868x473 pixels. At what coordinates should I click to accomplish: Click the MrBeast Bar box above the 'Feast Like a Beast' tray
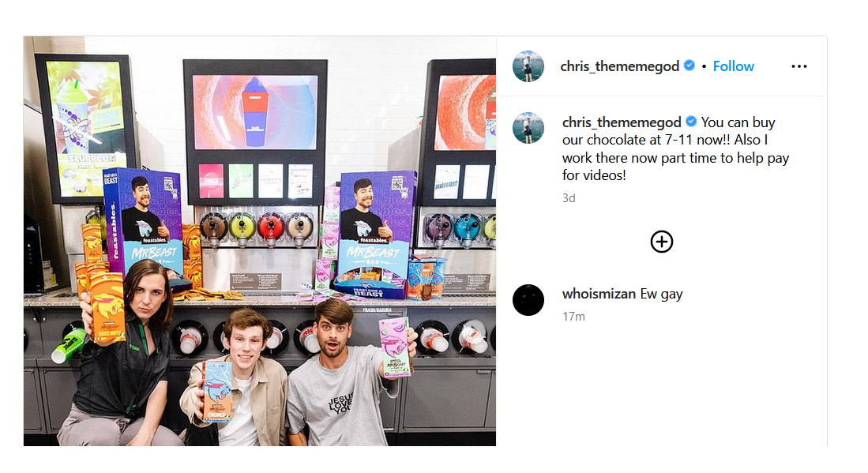point(377,227)
